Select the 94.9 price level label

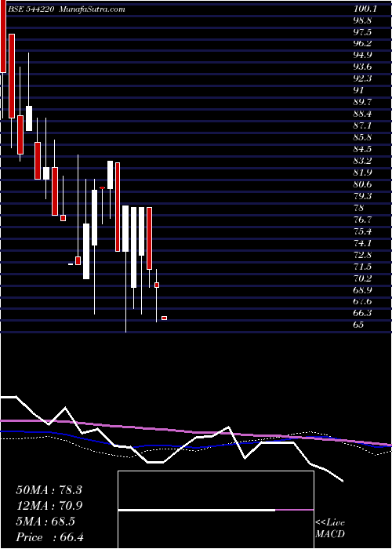coord(362,55)
